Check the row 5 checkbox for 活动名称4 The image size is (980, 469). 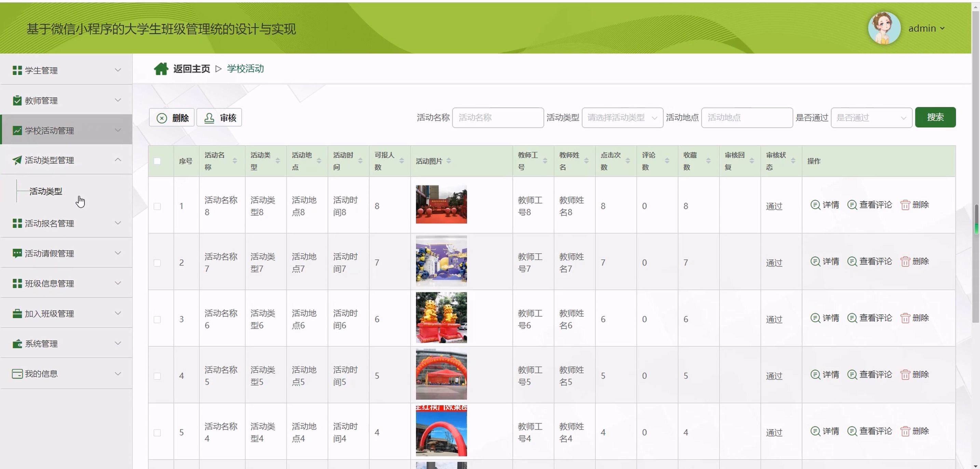(x=157, y=432)
